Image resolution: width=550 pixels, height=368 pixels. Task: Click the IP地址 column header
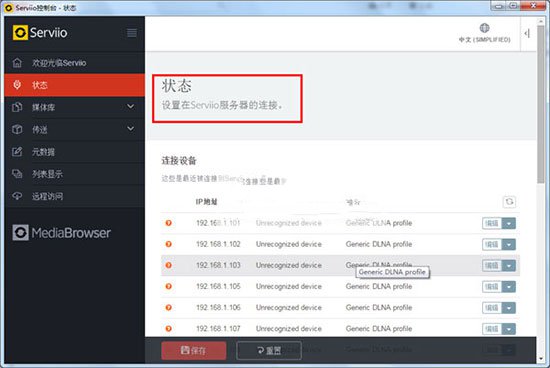206,202
